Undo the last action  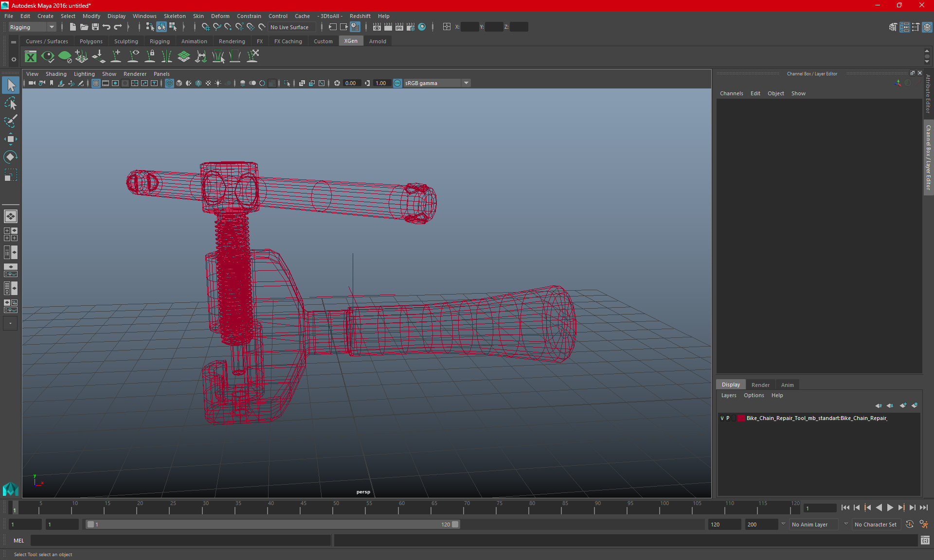pyautogui.click(x=107, y=27)
